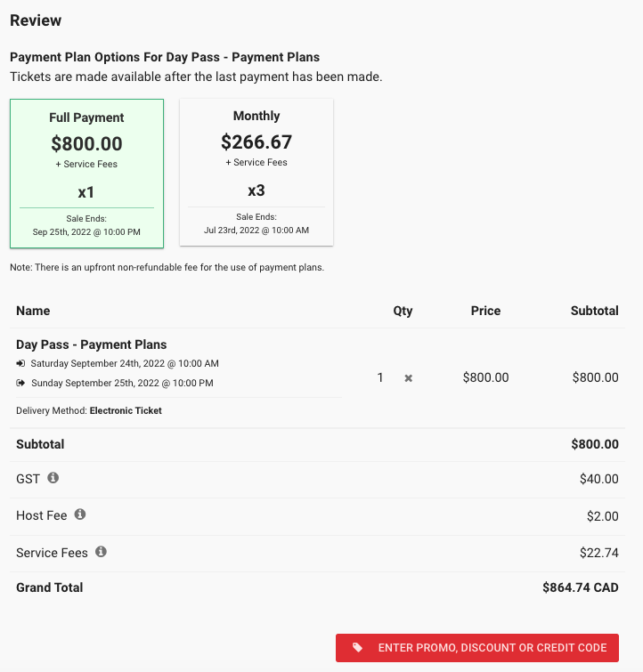Click the $266.67 Monthly amount

(x=256, y=142)
